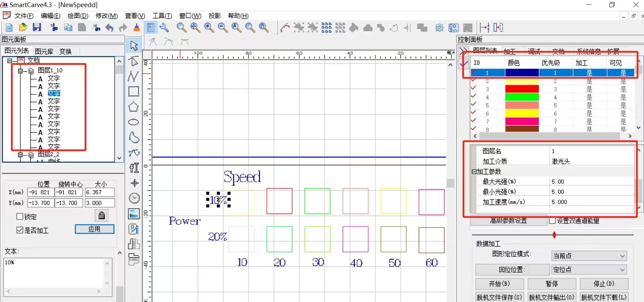Collapse the 图层1_10 tree node

(20, 71)
